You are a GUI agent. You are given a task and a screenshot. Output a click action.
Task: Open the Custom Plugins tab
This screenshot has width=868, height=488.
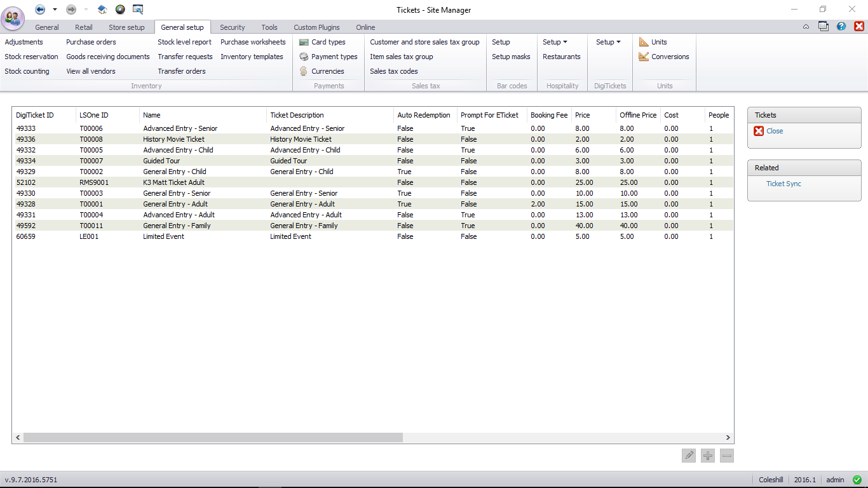[316, 27]
